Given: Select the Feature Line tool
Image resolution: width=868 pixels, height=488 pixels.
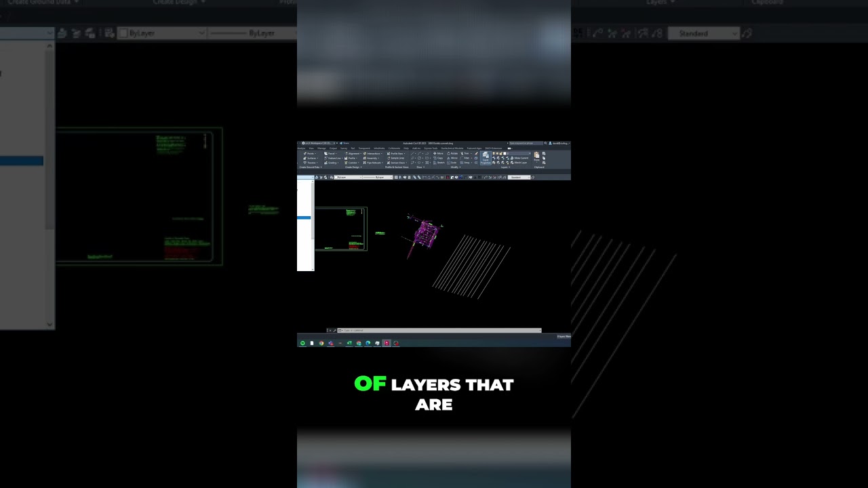Looking at the screenshot, I should 333,158.
